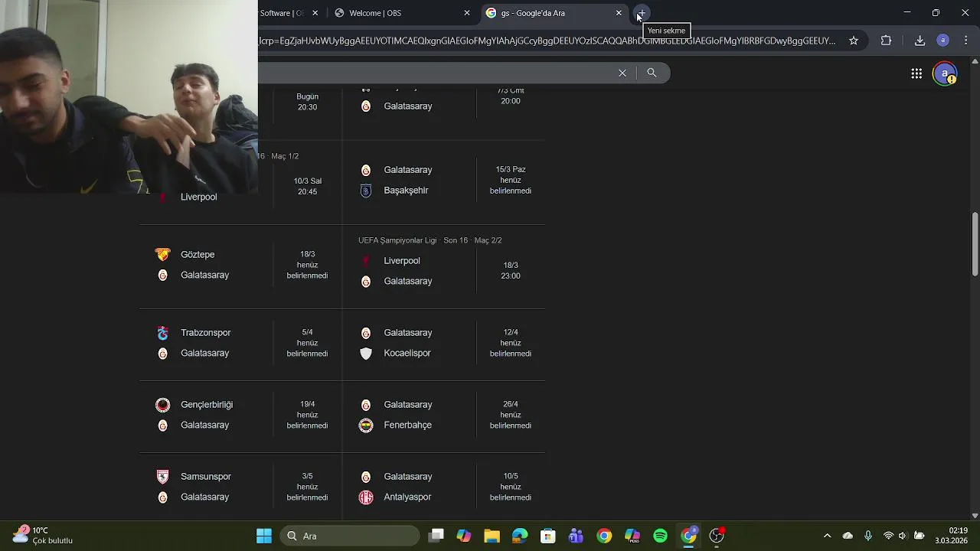Open Copilot from the taskbar

tap(464, 536)
